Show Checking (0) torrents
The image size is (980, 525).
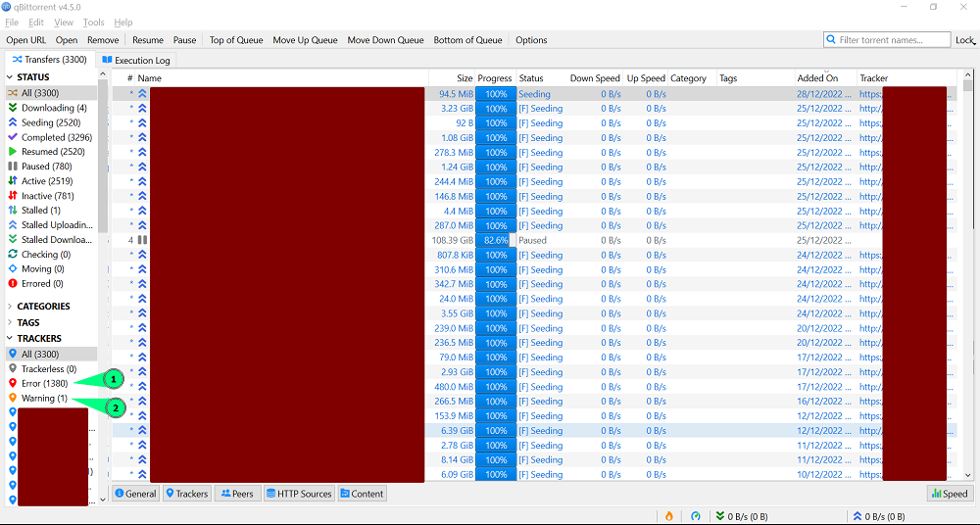[39, 255]
